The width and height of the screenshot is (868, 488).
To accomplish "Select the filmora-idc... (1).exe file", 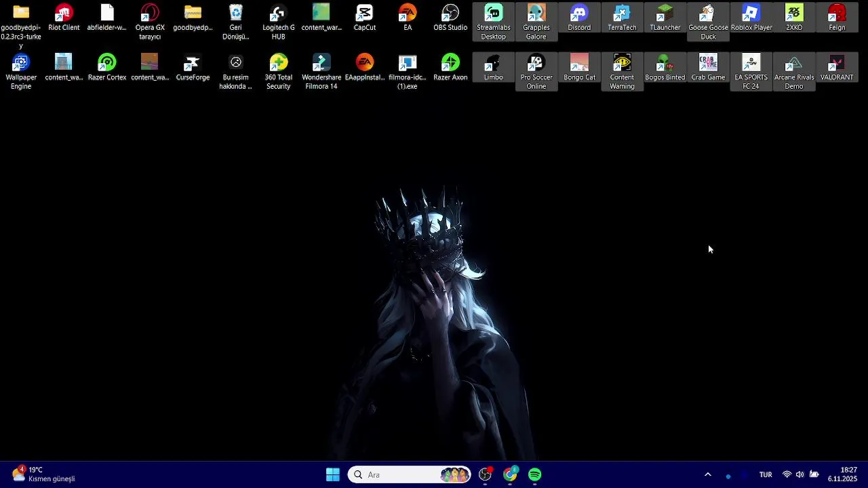I will click(408, 72).
